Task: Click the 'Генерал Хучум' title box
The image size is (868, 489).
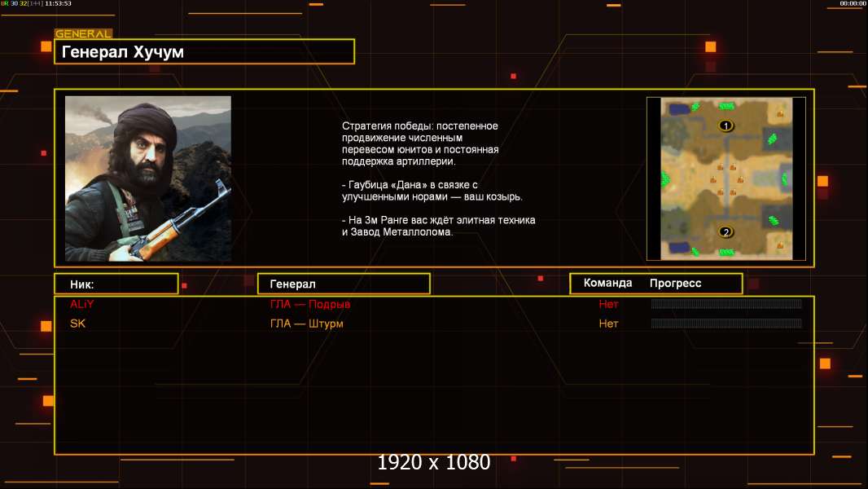Action: tap(204, 51)
